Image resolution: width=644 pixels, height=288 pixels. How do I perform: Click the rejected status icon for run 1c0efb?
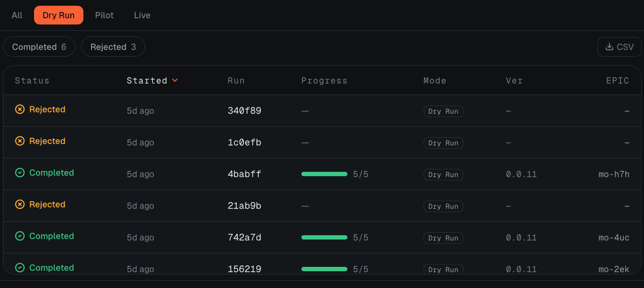click(x=20, y=141)
